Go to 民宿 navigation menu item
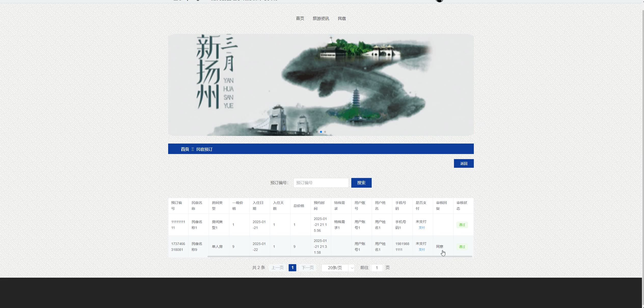 point(342,18)
